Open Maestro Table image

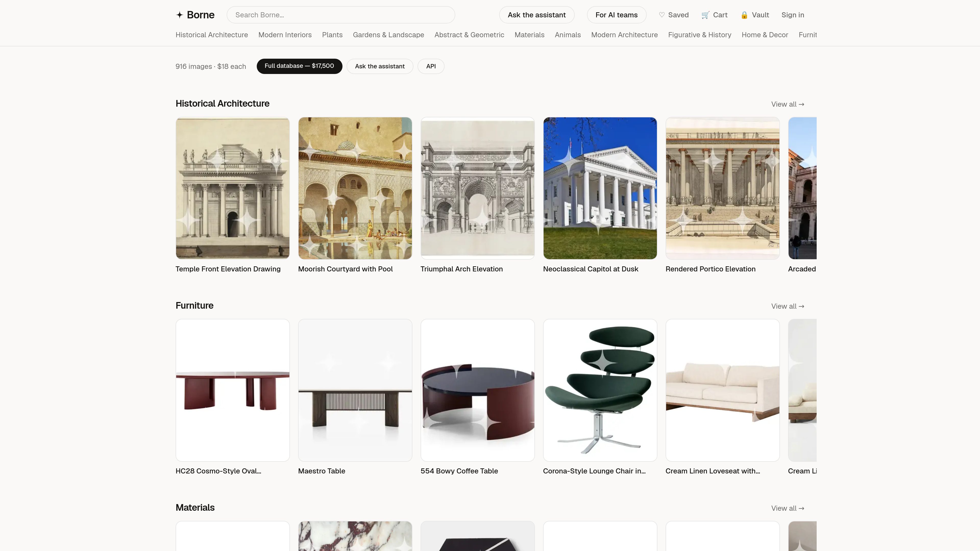tap(355, 390)
